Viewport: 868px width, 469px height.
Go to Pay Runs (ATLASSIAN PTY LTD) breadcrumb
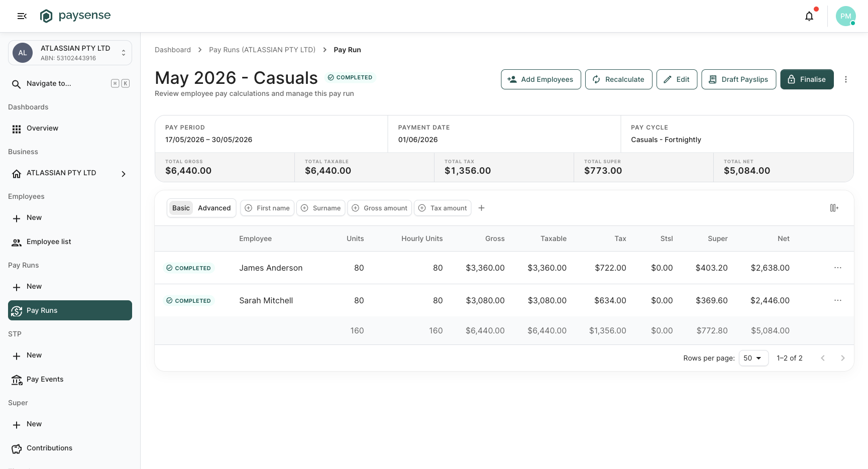coord(262,50)
